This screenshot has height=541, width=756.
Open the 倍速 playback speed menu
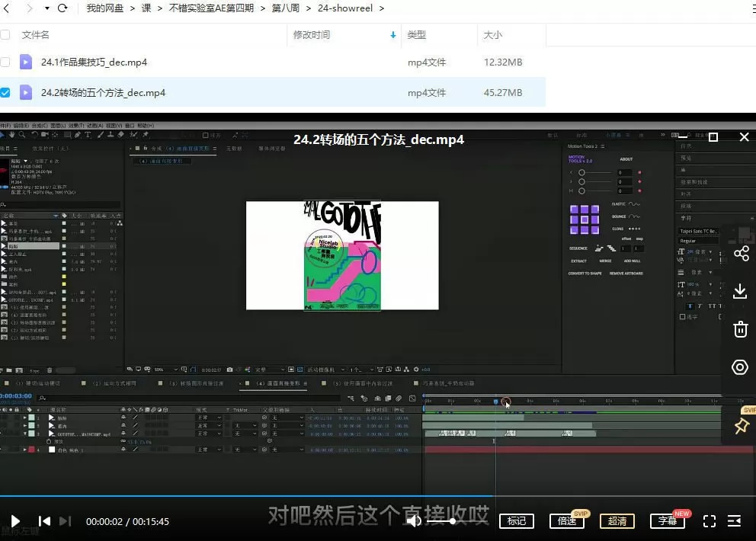point(566,521)
